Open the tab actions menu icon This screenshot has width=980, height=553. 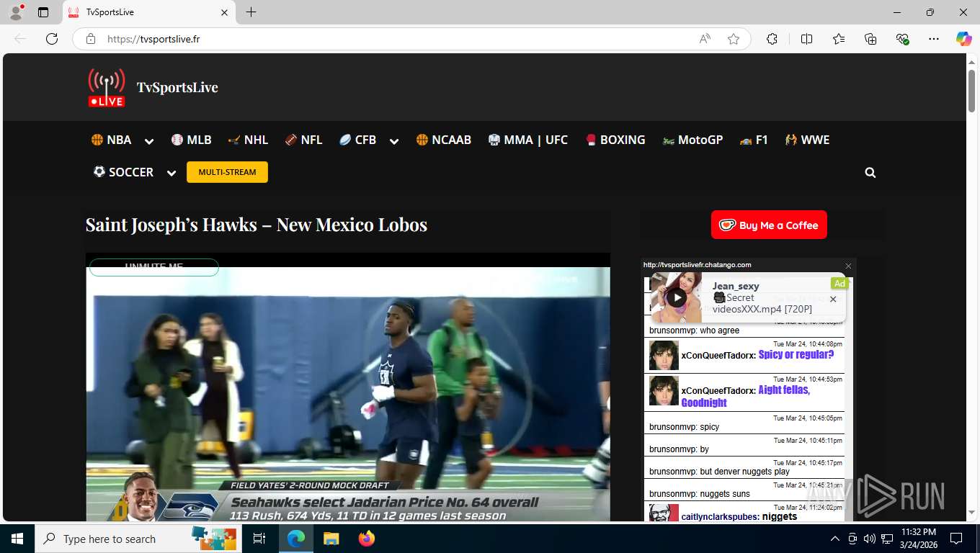pyautogui.click(x=43, y=12)
